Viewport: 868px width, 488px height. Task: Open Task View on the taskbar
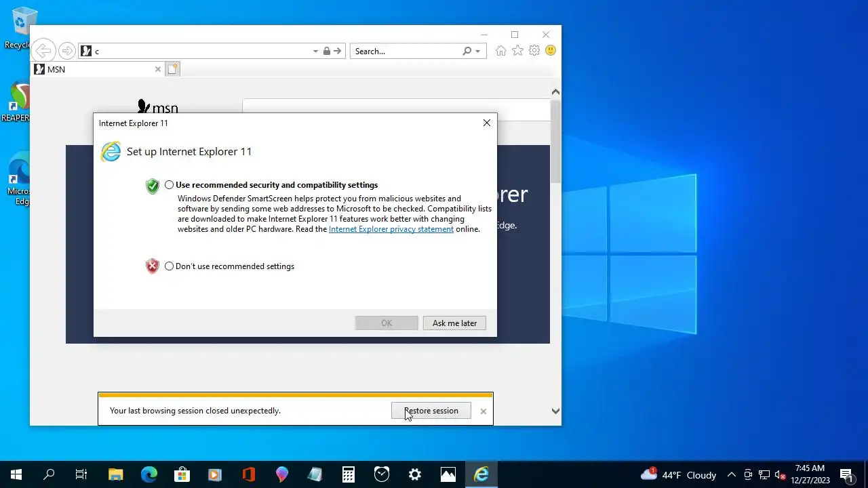click(x=81, y=474)
